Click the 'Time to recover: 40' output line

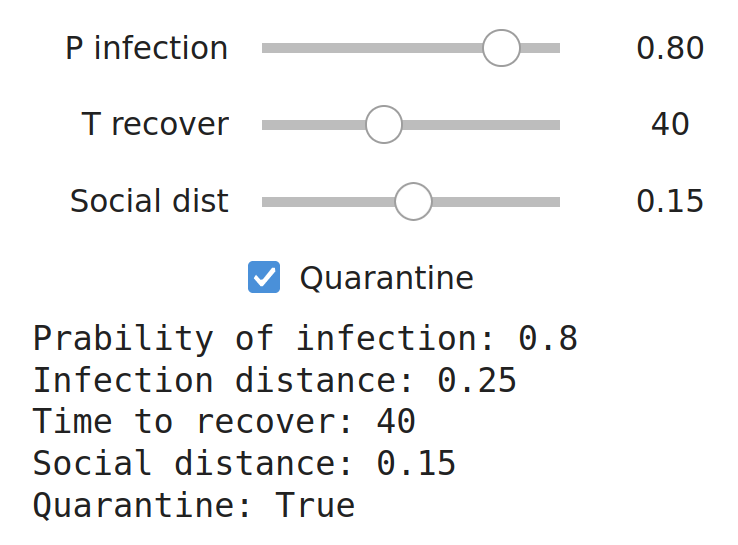[224, 421]
